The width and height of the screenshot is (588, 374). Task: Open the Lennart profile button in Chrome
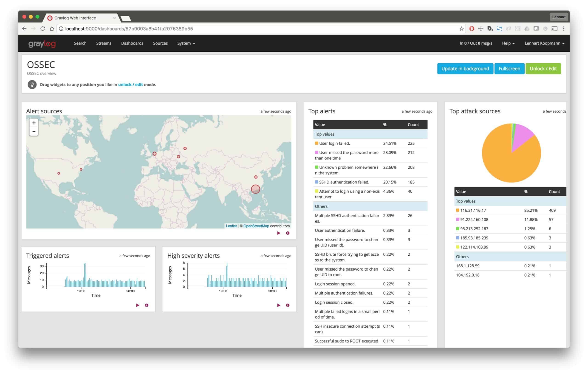pos(558,17)
